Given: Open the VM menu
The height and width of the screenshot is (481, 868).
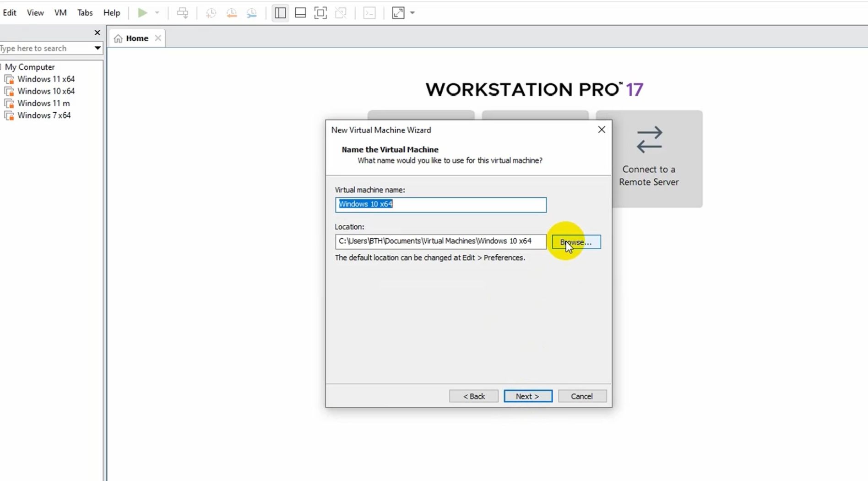Looking at the screenshot, I should [60, 13].
